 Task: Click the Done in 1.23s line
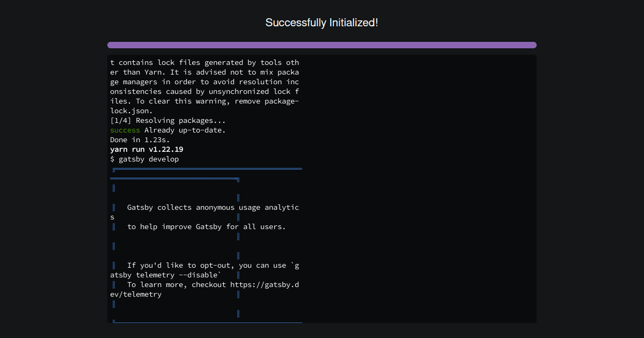138,139
